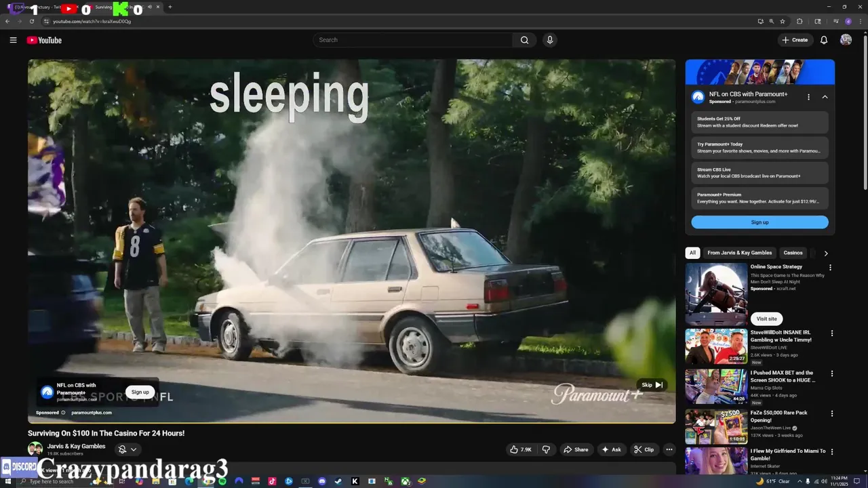Open options for Online Space Strategy ad
This screenshot has height=488, width=868.
(x=830, y=267)
